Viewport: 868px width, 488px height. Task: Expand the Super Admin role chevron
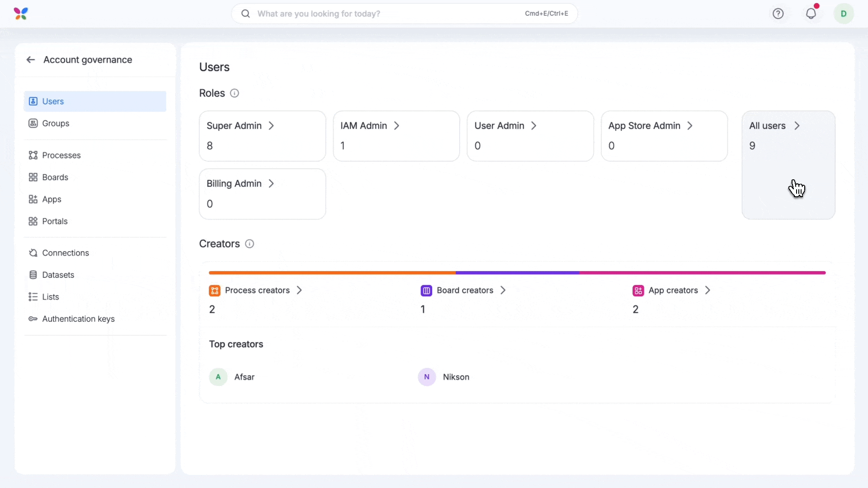pyautogui.click(x=271, y=126)
